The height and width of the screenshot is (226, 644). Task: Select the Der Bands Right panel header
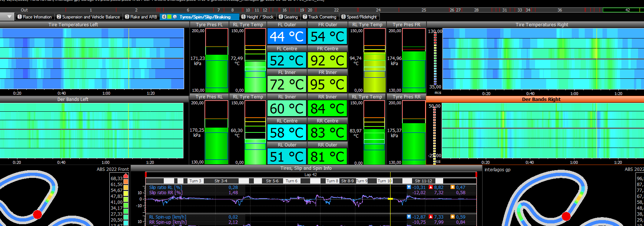541,99
